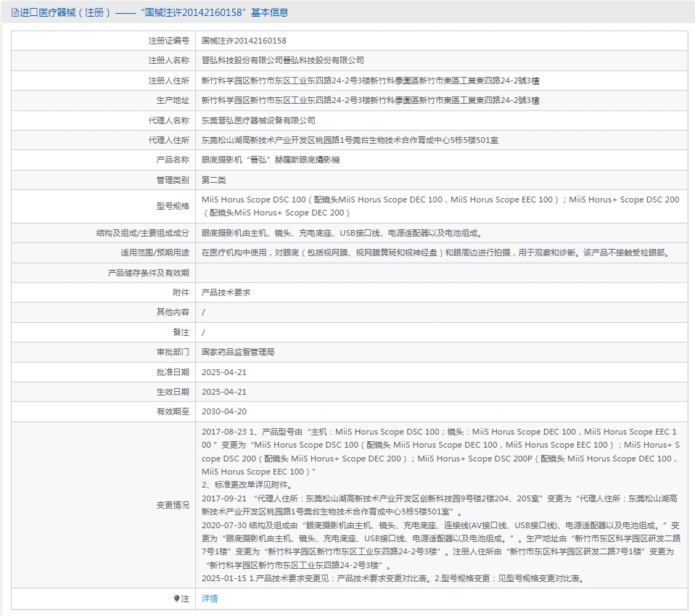695x616 pixels.
Task: Click the 生产地址 address value
Action: [370, 100]
